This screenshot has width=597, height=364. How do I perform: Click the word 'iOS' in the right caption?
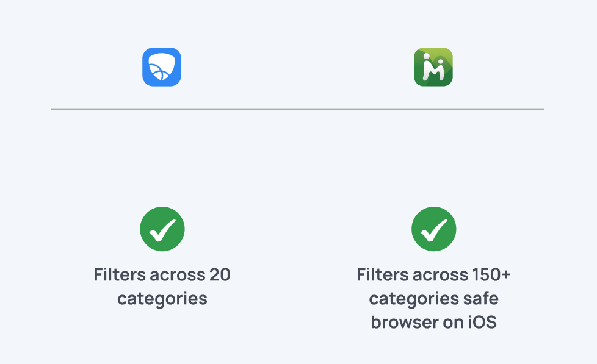tap(482, 323)
